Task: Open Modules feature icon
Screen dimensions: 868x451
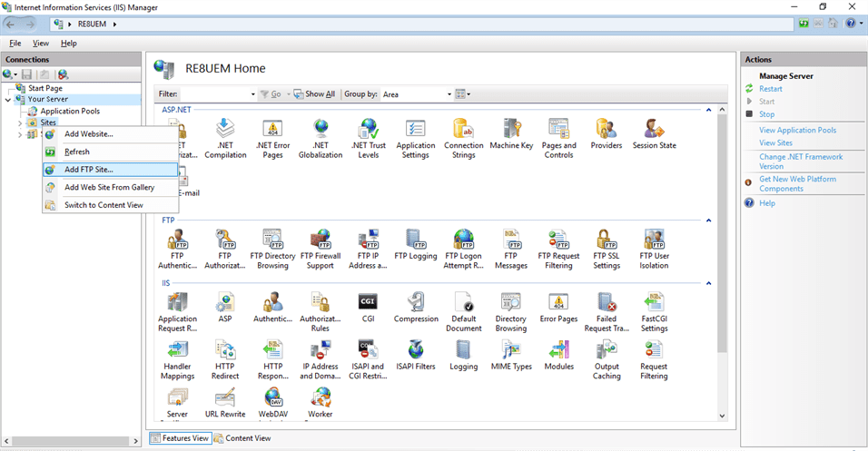Action: [558, 356]
